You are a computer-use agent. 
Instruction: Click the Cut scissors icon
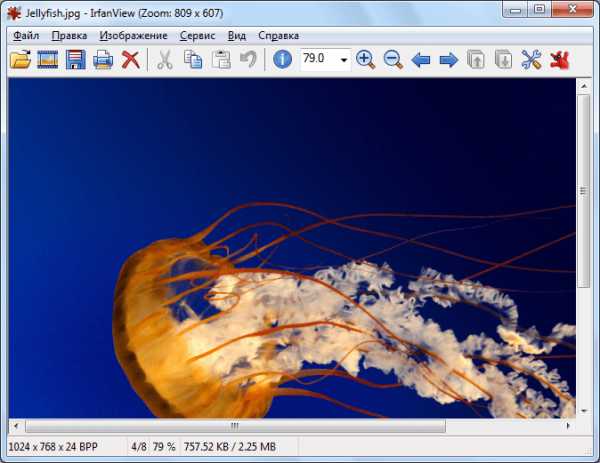[x=165, y=60]
